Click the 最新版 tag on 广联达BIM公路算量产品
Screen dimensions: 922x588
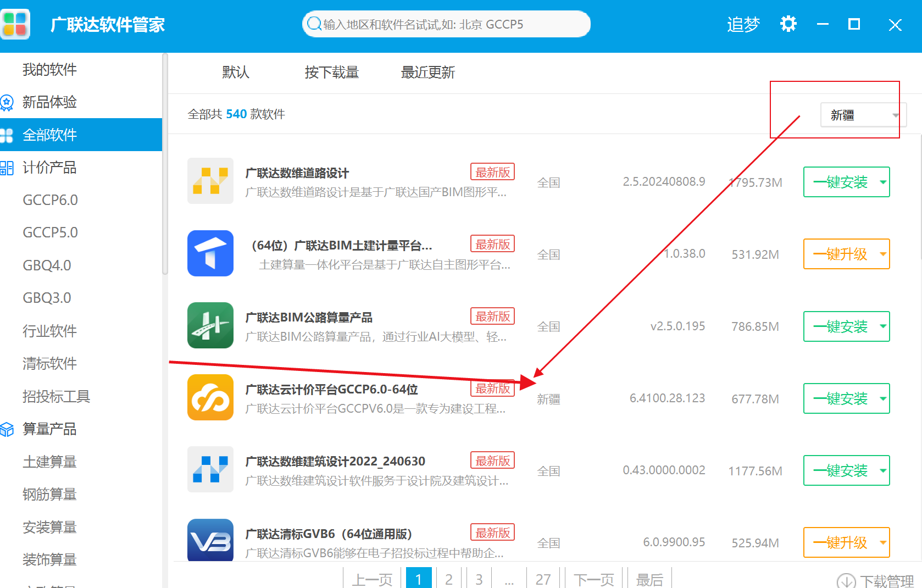click(492, 316)
